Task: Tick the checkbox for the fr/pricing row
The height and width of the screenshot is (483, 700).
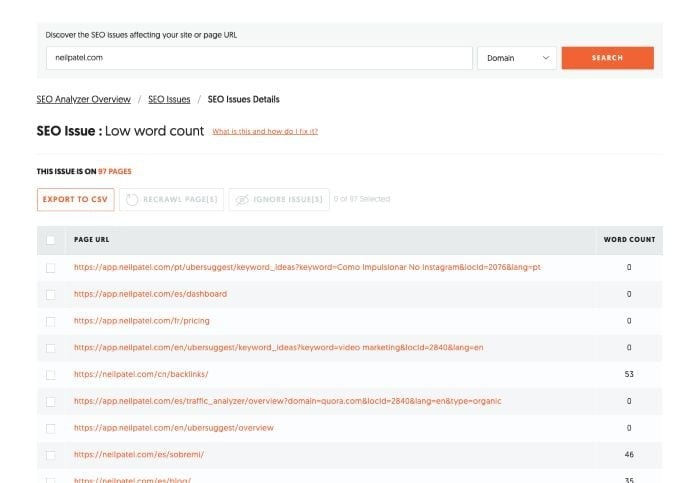Action: [51, 321]
